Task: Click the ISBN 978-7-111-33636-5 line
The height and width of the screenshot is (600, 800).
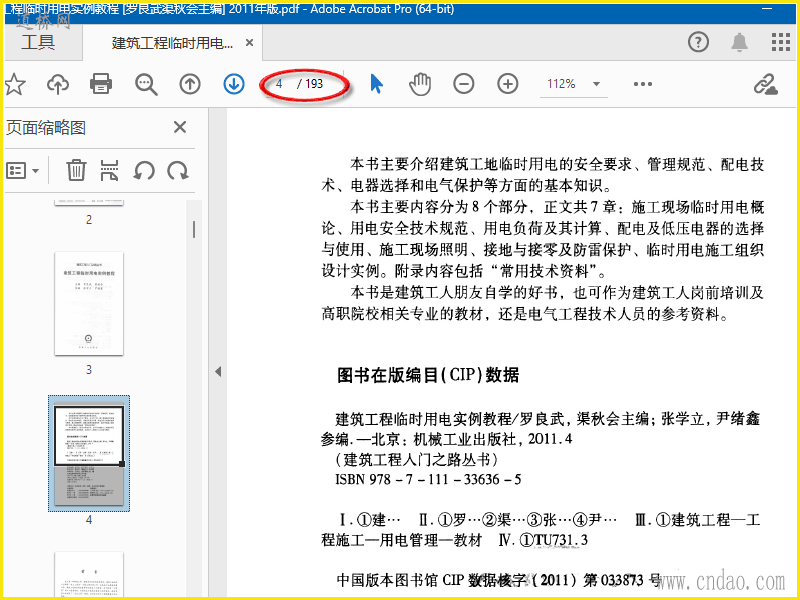Action: 428,480
